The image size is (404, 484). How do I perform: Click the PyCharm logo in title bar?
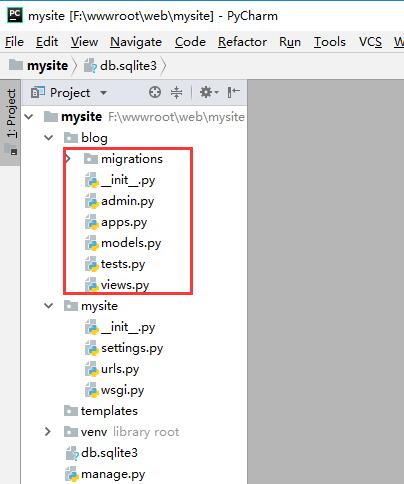pyautogui.click(x=15, y=16)
